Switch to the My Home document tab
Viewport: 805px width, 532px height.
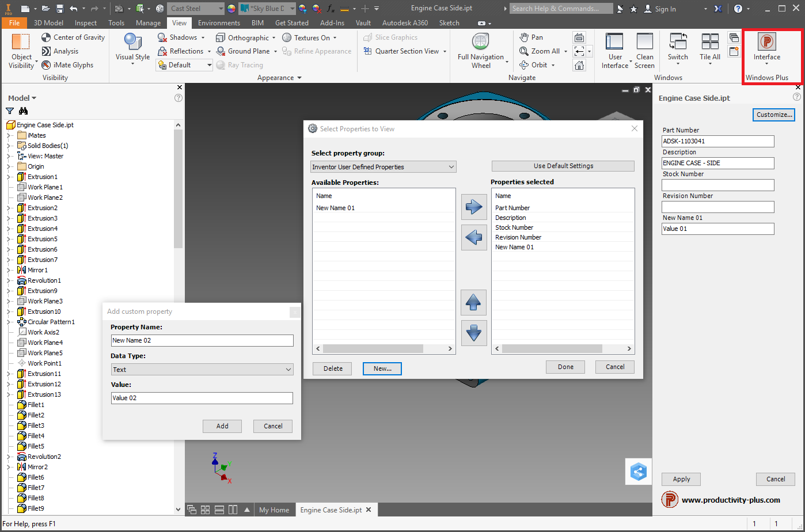[274, 510]
